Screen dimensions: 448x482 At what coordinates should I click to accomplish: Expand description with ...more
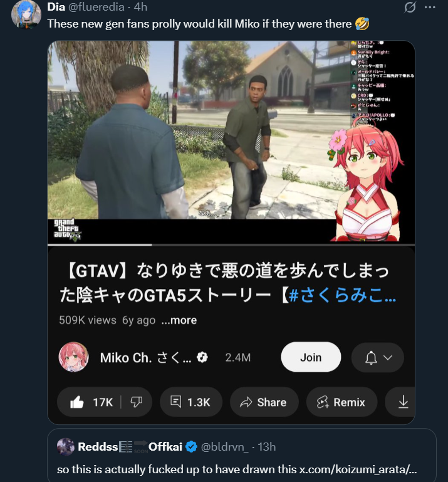tap(179, 320)
